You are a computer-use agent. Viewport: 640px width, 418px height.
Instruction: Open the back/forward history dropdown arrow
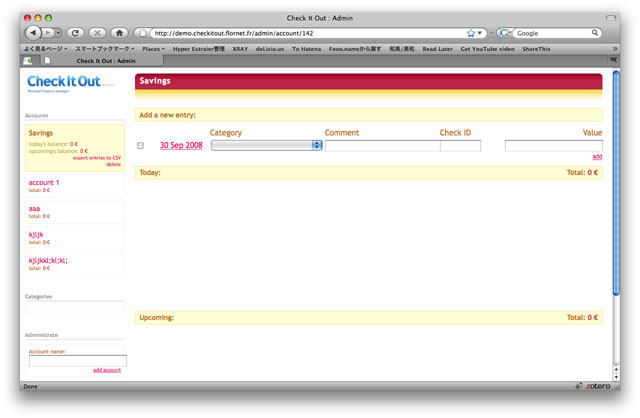pos(58,33)
